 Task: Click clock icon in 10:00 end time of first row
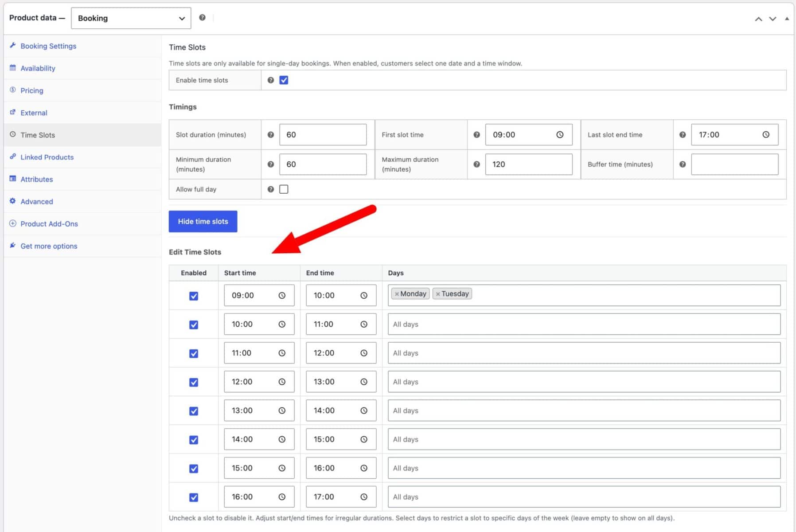(x=364, y=296)
